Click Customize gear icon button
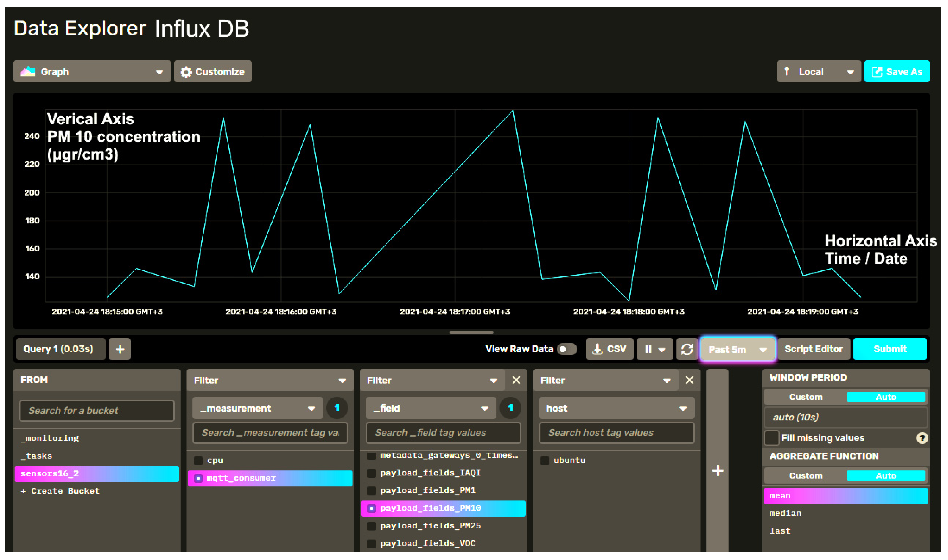The height and width of the screenshot is (560, 948). pos(213,72)
